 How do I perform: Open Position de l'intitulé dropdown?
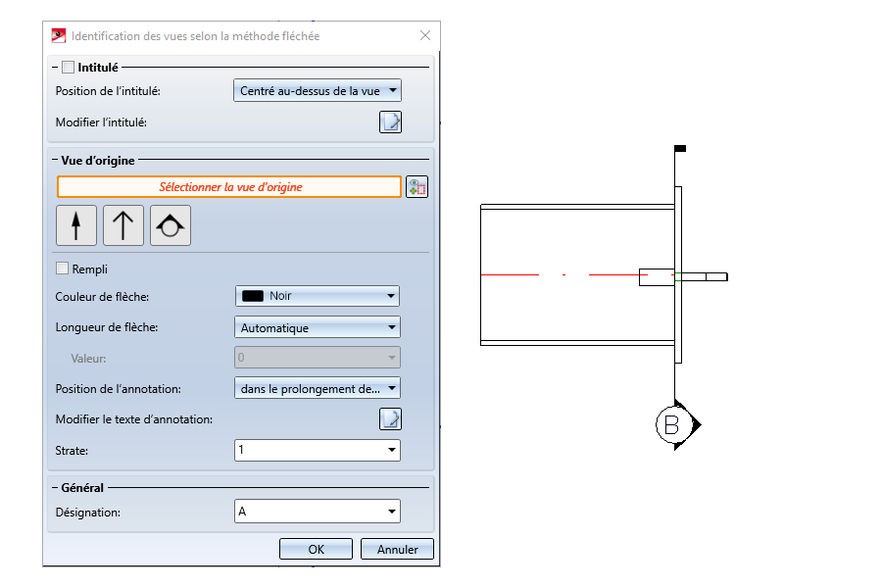click(318, 91)
